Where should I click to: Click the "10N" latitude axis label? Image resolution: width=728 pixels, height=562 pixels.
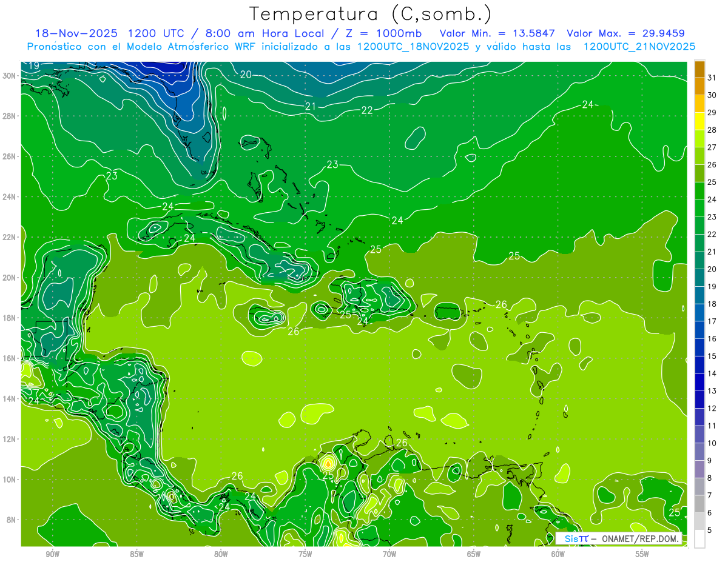tap(9, 480)
